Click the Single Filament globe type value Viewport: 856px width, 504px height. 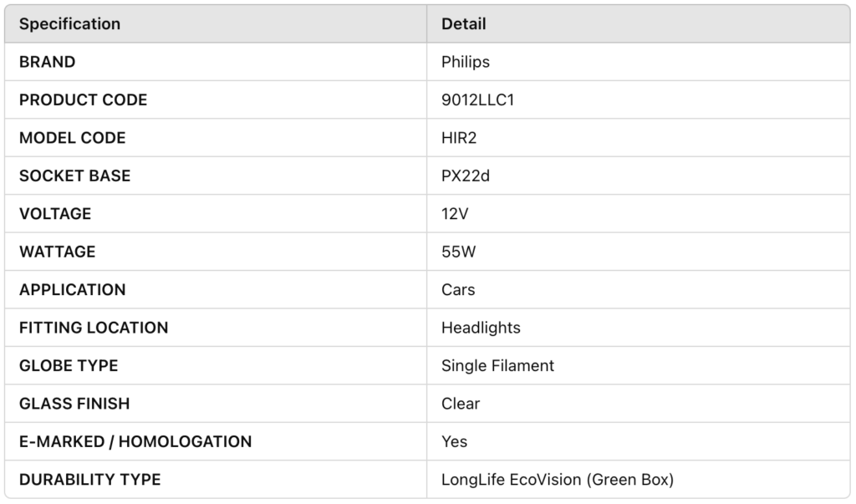point(497,365)
